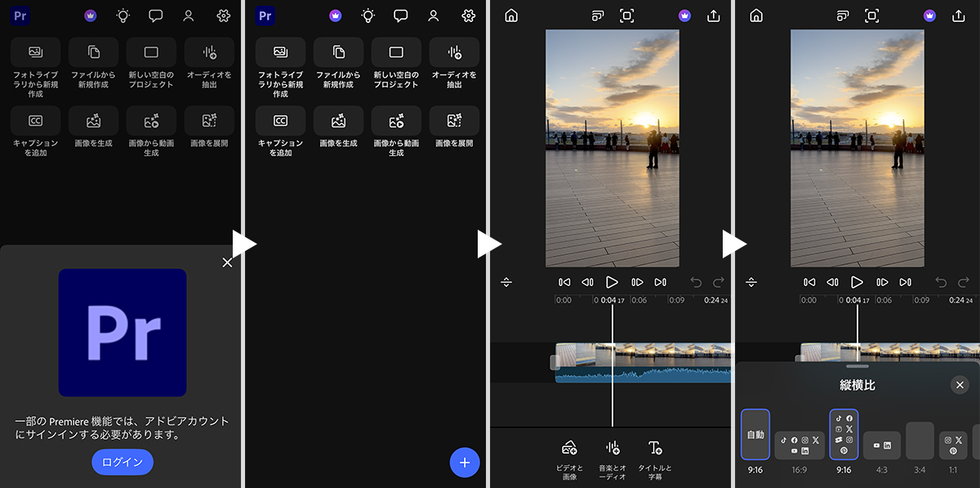Close the 縦横比 panel
Image resolution: width=980 pixels, height=488 pixels.
pyautogui.click(x=960, y=385)
